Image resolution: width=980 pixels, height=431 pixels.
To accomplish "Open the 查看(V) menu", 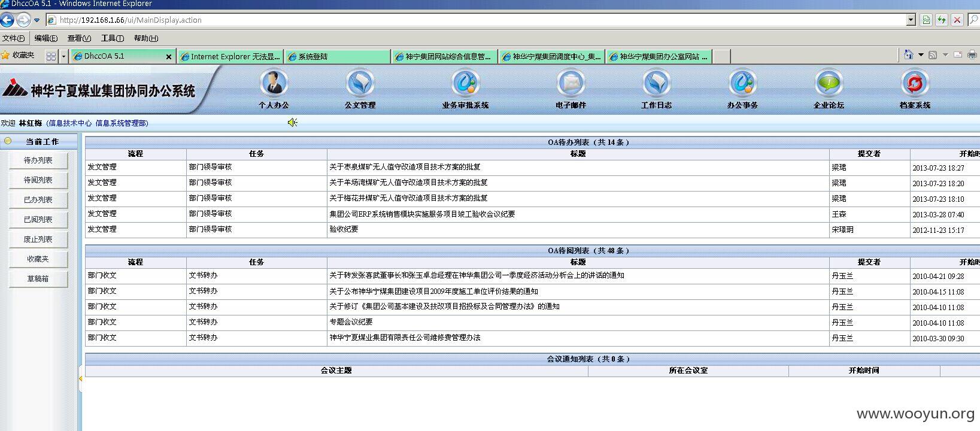I will click(x=79, y=38).
